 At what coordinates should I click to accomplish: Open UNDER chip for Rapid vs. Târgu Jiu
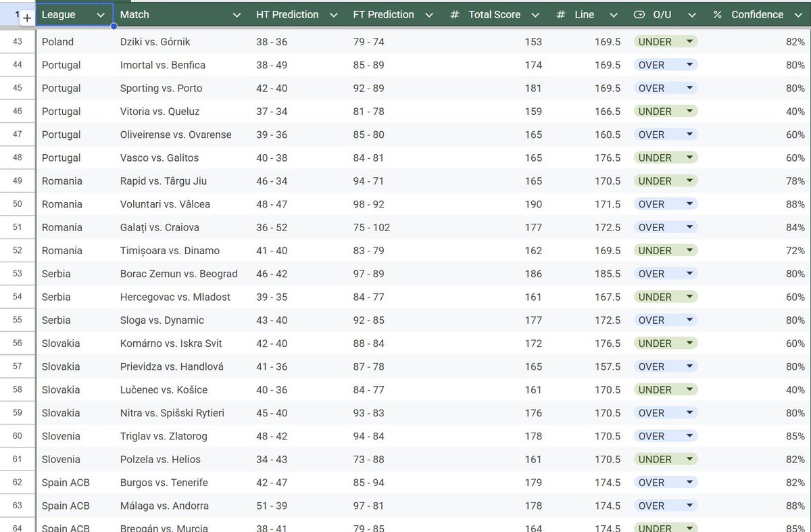(x=666, y=181)
